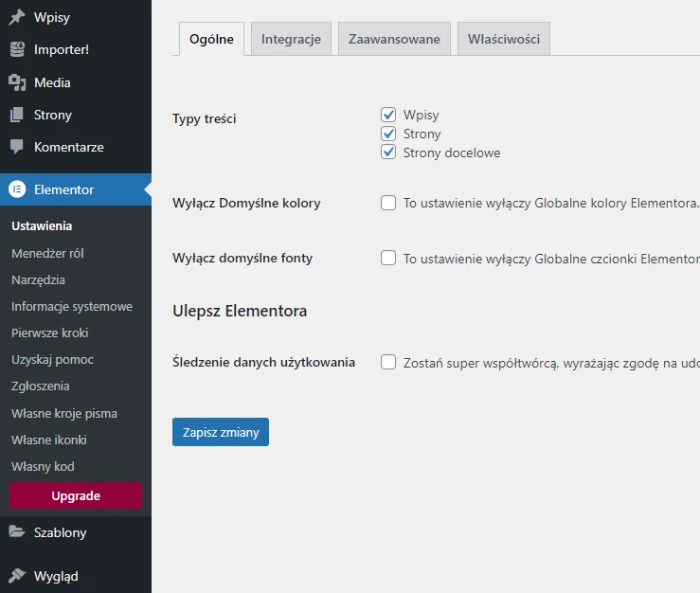This screenshot has height=593, width=700.
Task: Click the Ulepsz Elementora heading
Action: click(x=240, y=311)
